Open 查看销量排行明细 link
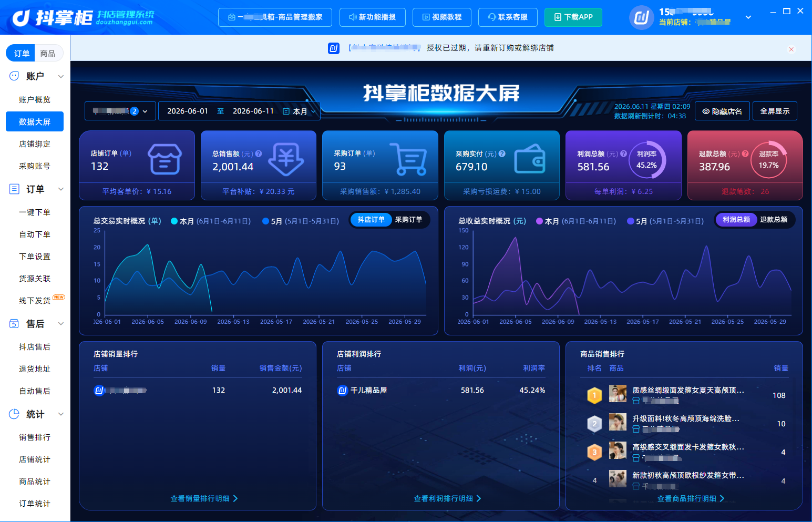This screenshot has height=522, width=812. click(x=204, y=498)
